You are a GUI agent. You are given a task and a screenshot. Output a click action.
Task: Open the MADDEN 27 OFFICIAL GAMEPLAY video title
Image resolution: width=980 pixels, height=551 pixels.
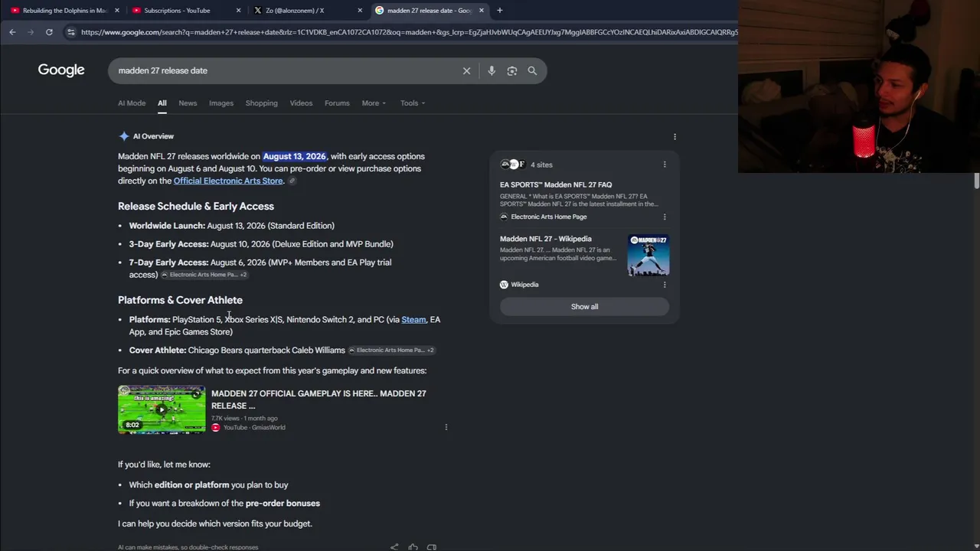318,399
